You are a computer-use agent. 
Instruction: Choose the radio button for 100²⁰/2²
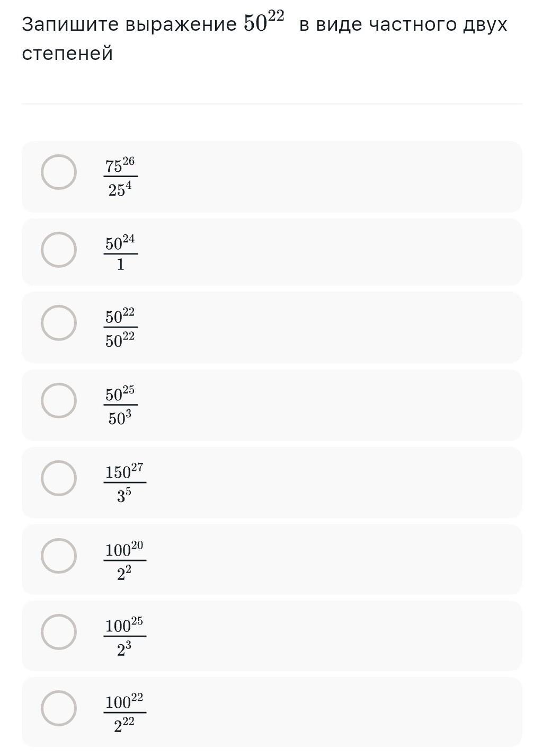59,556
